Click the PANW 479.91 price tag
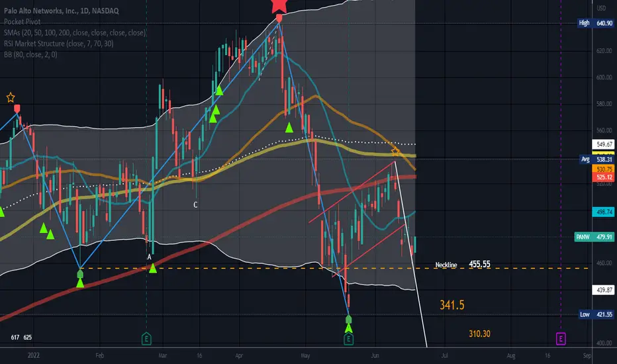The image size is (617, 364). coord(594,237)
